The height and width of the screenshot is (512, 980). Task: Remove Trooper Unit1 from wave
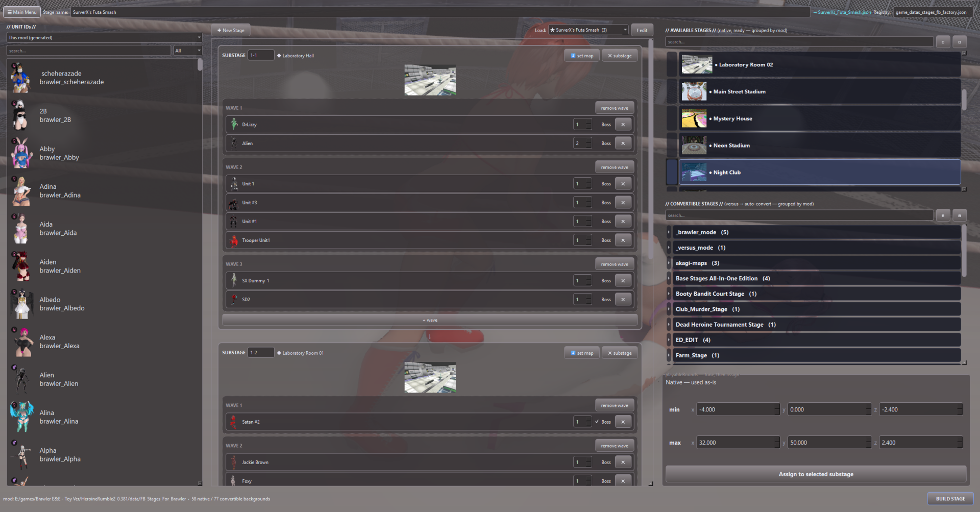tap(623, 240)
